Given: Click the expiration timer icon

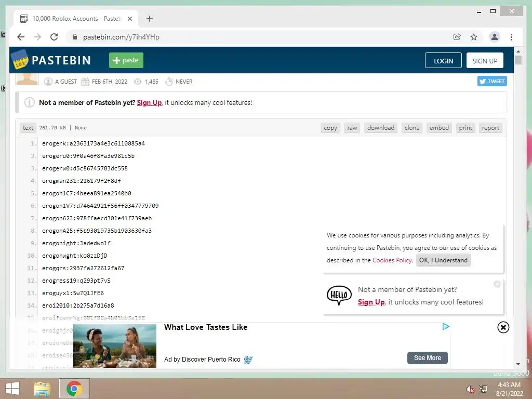Looking at the screenshot, I should (169, 82).
